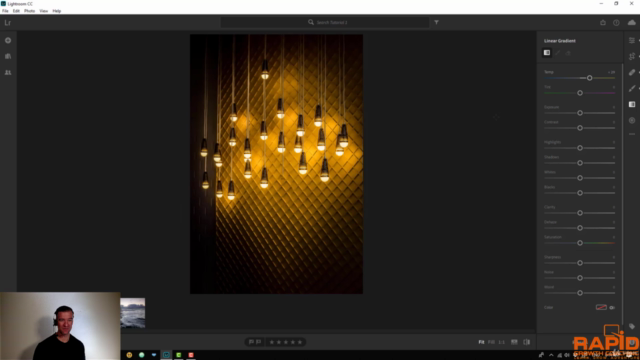The image size is (640, 360).
Task: Toggle the filmstrip view icon
Action: click(x=514, y=342)
